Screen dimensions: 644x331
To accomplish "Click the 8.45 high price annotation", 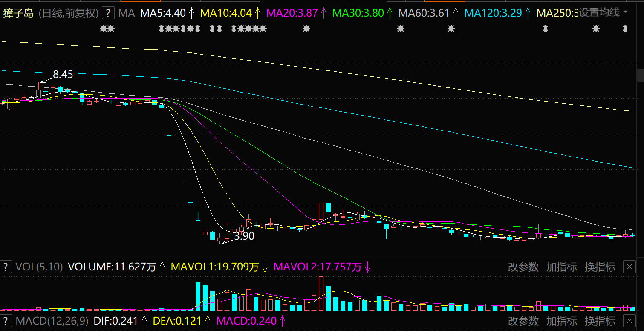I will (x=63, y=75).
